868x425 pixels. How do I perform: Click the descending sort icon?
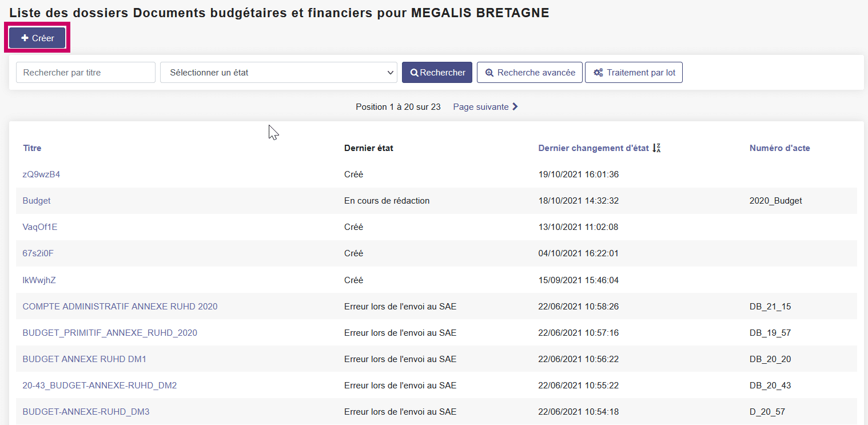[x=656, y=148]
